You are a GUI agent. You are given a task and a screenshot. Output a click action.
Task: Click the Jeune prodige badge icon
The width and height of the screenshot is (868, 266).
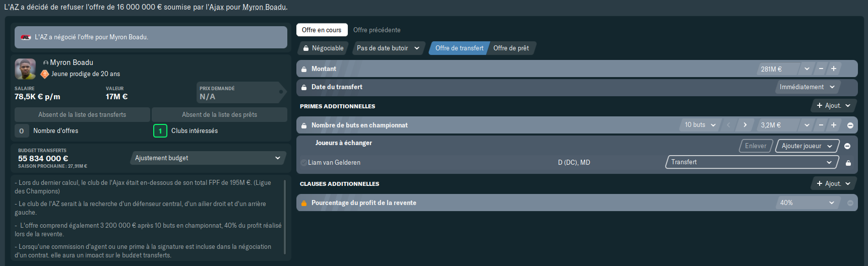44,74
